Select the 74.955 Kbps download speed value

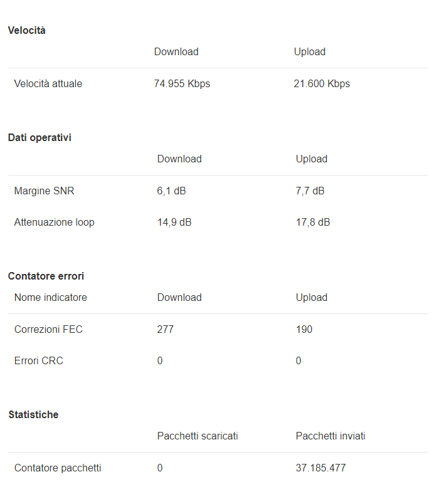(x=182, y=83)
